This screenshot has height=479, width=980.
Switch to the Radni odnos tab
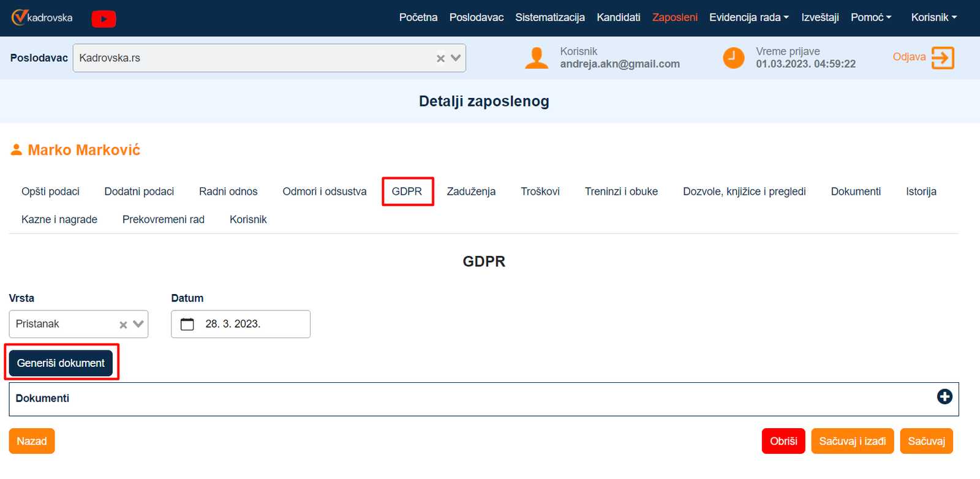coord(228,192)
